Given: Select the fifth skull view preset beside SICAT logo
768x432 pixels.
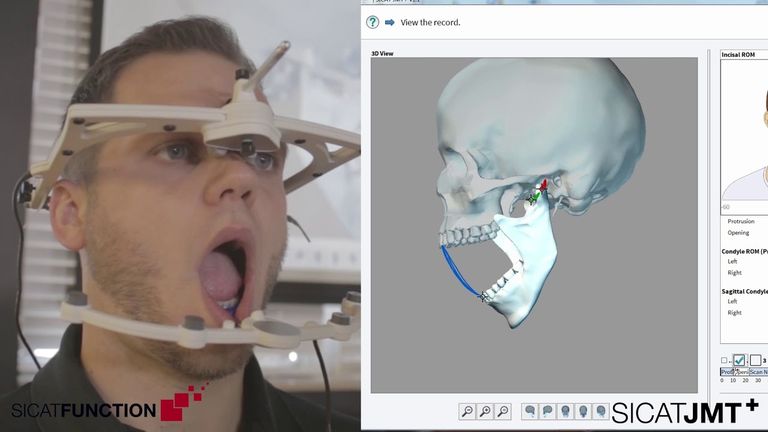Looking at the screenshot, I should pos(600,411).
